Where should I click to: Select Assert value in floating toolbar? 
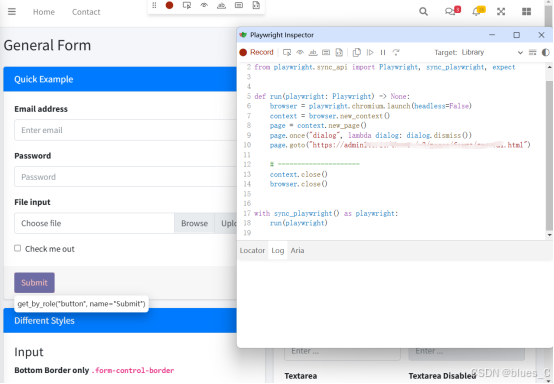239,5
